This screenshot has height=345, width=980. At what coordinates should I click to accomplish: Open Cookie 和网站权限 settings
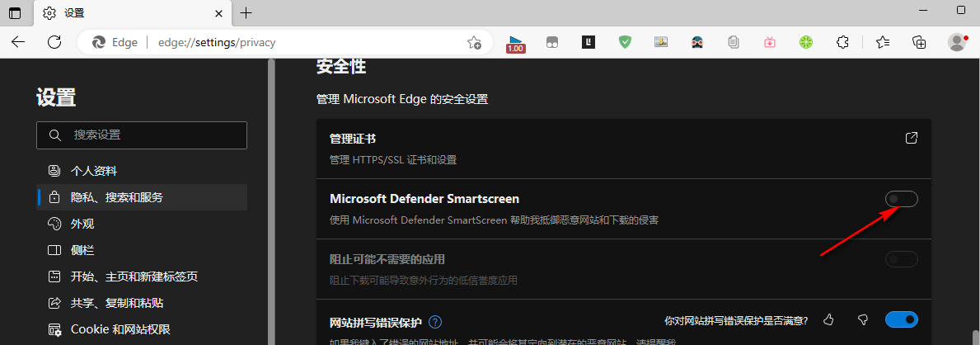[x=142, y=329]
